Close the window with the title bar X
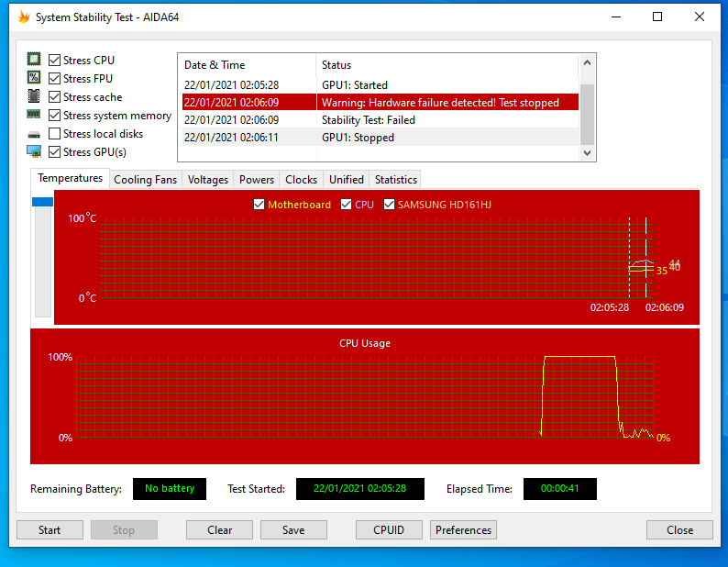The height and width of the screenshot is (567, 728). pyautogui.click(x=700, y=17)
